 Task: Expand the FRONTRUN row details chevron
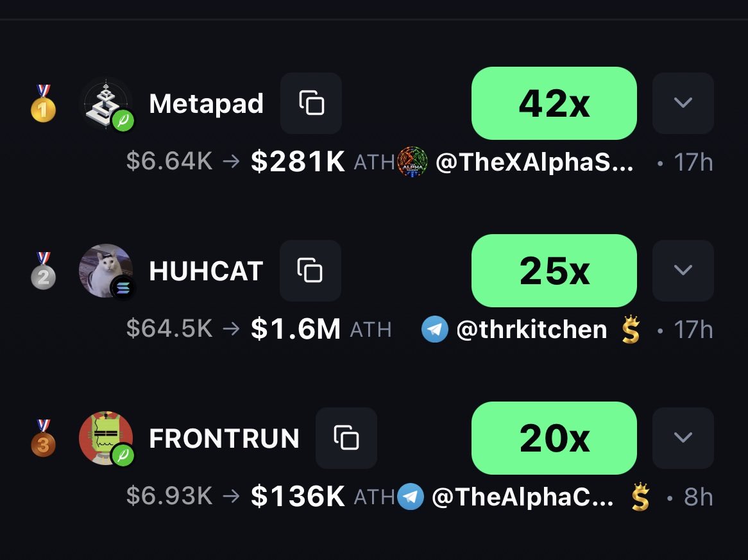(683, 438)
